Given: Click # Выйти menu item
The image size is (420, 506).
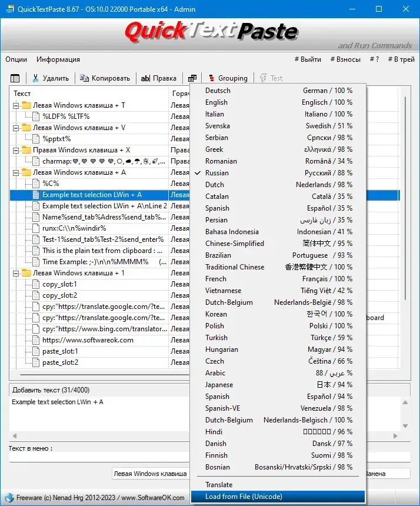Looking at the screenshot, I should pos(308,59).
